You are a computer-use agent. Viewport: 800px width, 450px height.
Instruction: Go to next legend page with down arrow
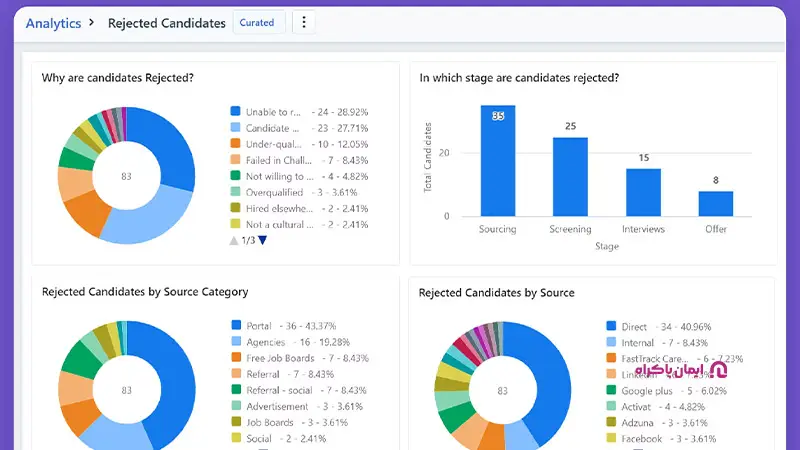(263, 241)
